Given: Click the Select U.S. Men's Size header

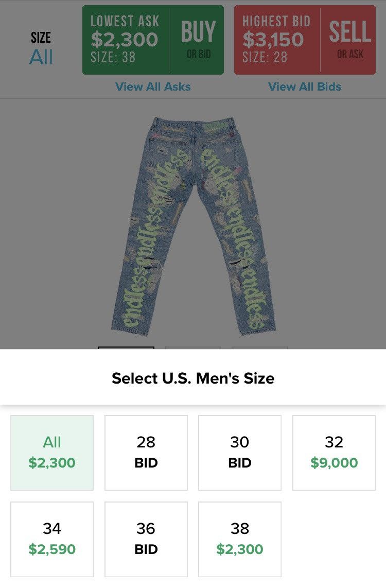Looking at the screenshot, I should pos(193,378).
